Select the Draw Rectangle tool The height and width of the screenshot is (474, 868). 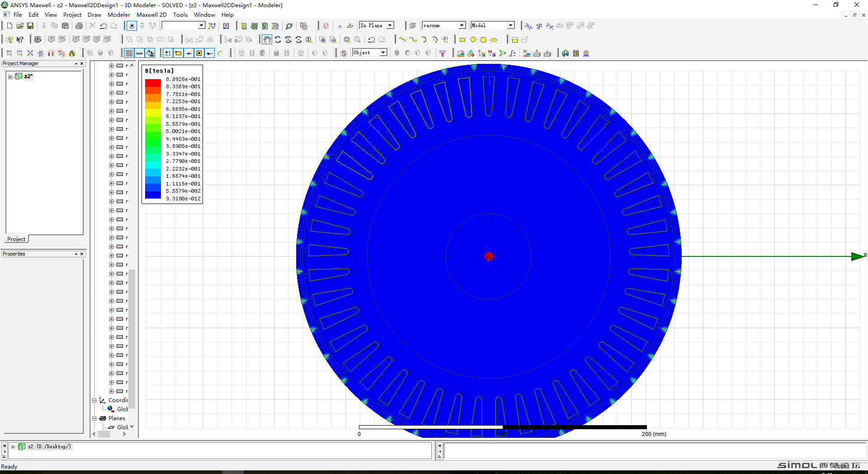462,40
